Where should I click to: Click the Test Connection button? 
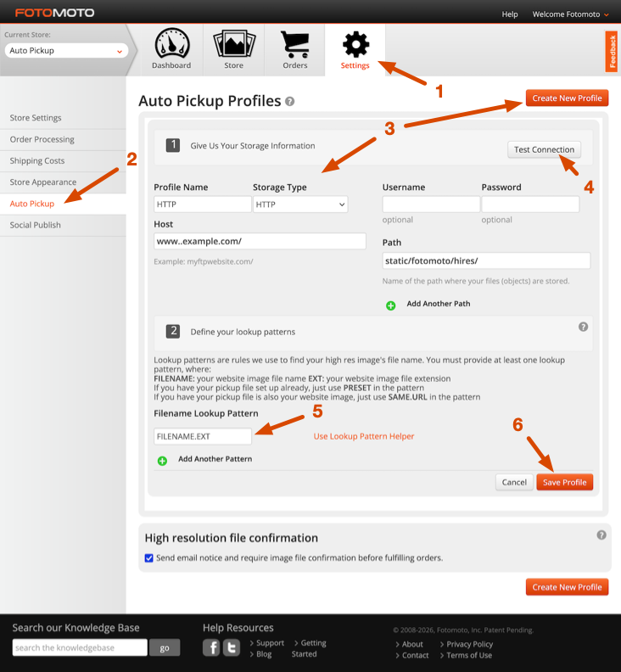point(545,149)
